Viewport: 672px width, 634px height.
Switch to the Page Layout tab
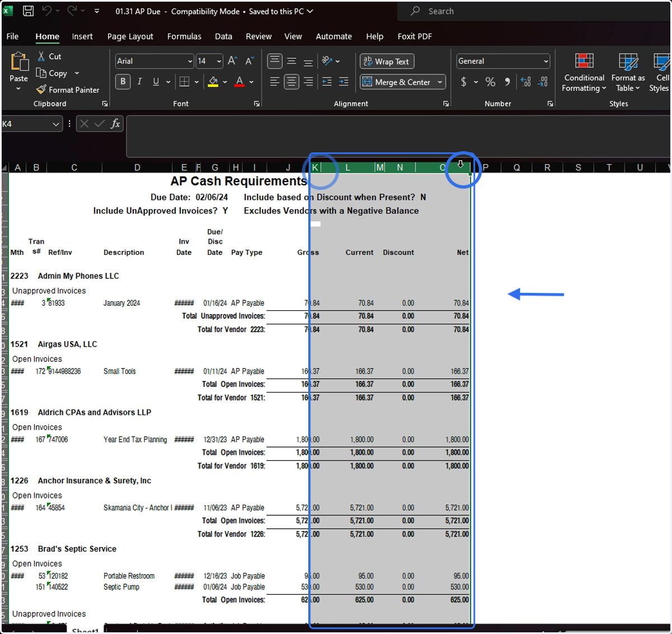(x=130, y=36)
